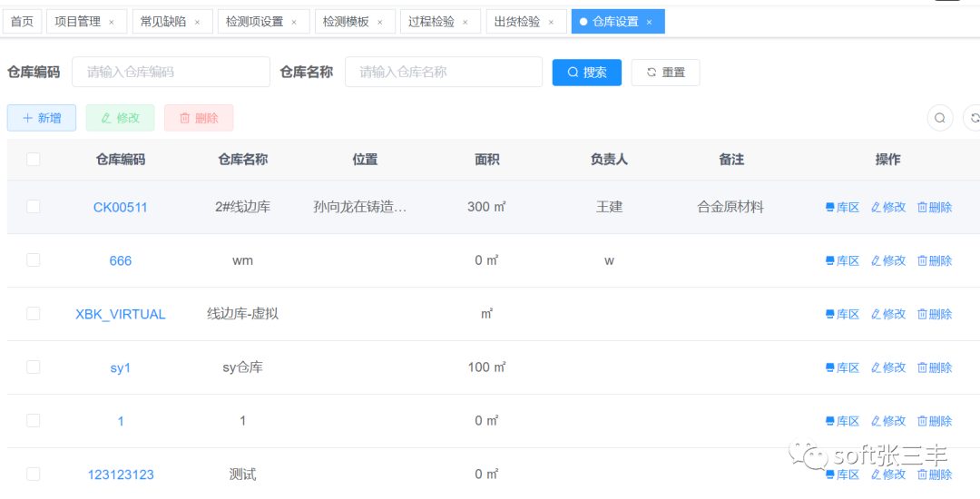Screen dimensions: 980x499
Task: Toggle the checkbox for row sy1
Action: [34, 367]
